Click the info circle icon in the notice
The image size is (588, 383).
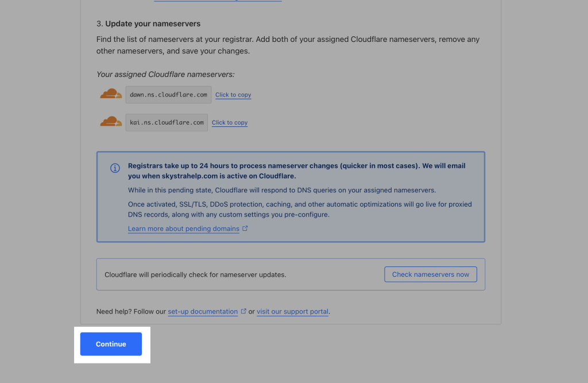(x=115, y=168)
